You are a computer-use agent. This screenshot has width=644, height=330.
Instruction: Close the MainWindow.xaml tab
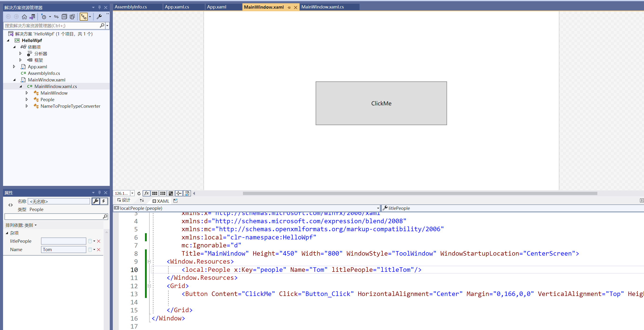point(295,8)
